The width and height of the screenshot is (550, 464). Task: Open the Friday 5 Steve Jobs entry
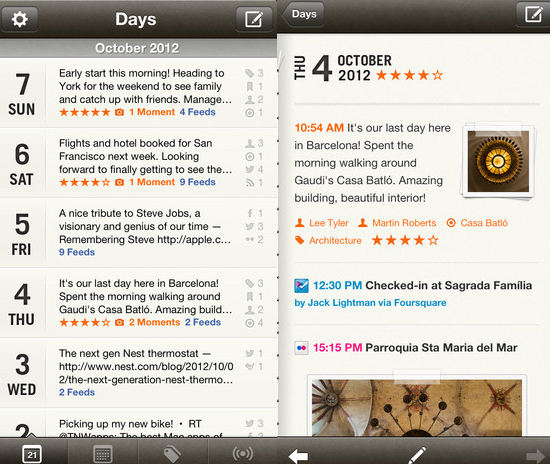139,233
